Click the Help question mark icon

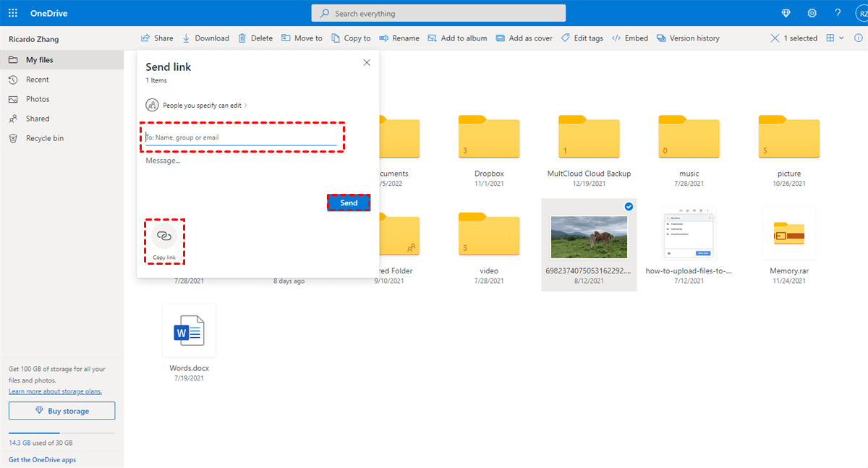point(838,13)
